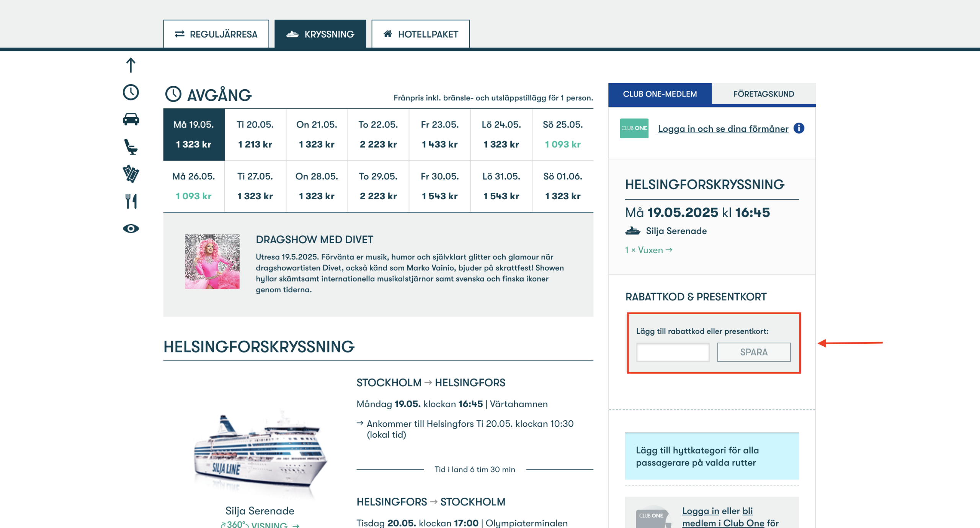Screen dimensions: 980x528
Task: Select departure Lö 24.05.
Action: point(501,134)
